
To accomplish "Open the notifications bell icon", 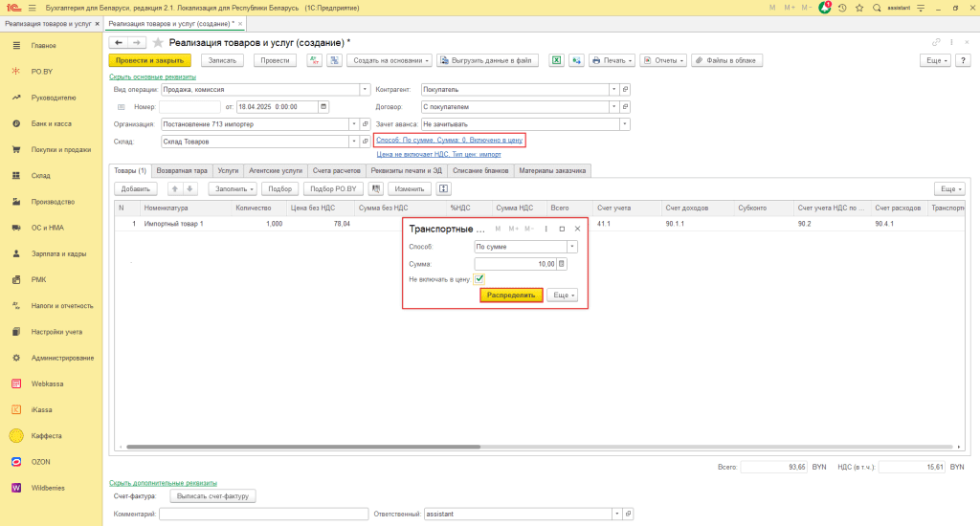I will (x=824, y=8).
